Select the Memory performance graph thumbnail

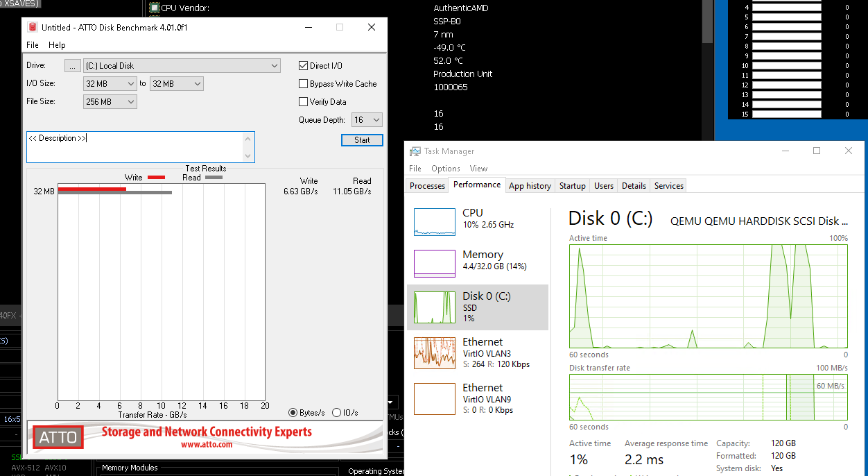click(x=434, y=264)
